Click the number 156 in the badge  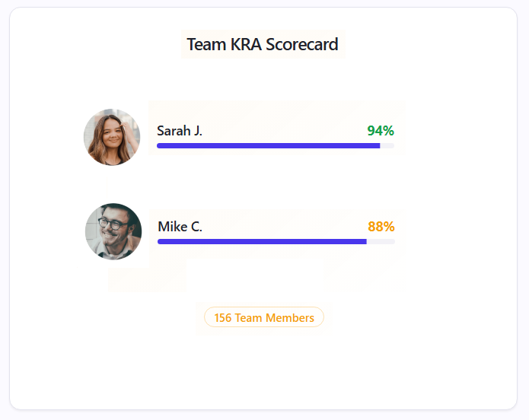(223, 318)
